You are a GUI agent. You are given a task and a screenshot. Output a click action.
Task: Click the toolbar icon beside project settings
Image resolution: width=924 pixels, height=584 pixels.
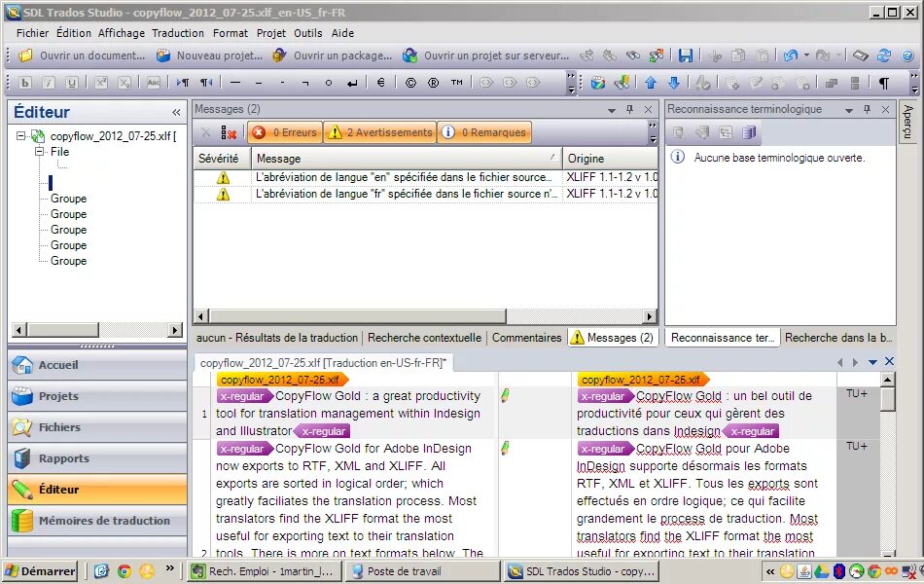pos(622,83)
